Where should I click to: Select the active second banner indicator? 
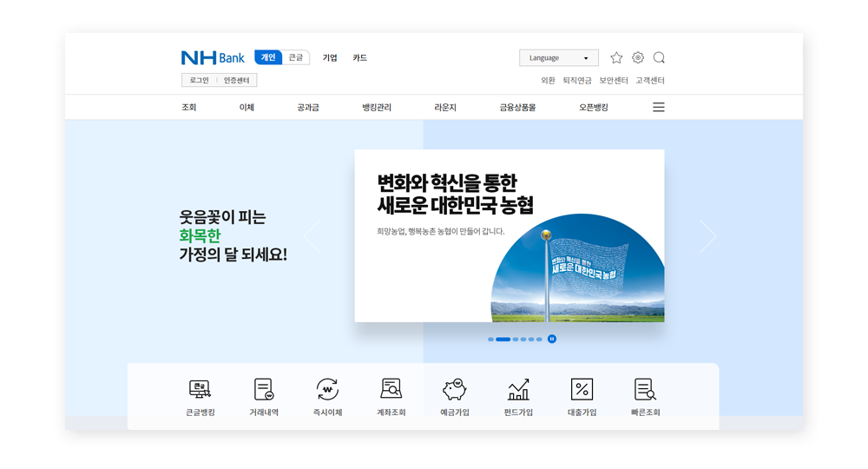tap(503, 340)
